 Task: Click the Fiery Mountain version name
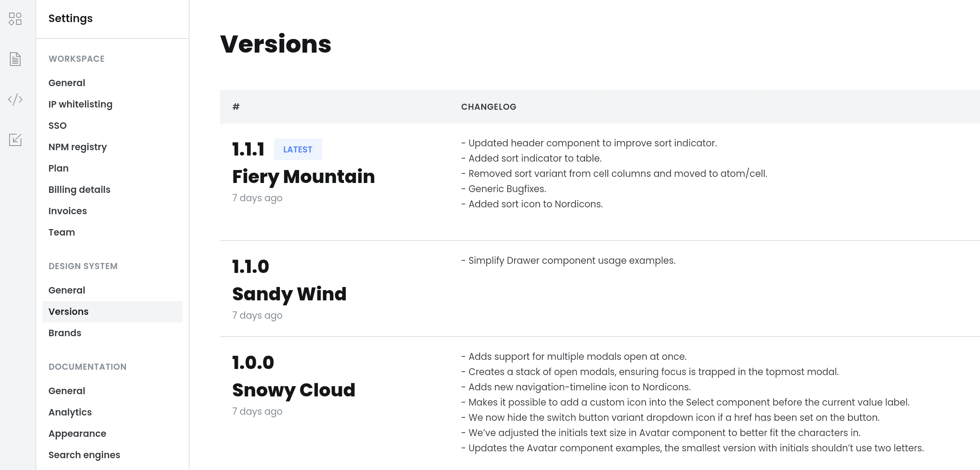tap(304, 176)
